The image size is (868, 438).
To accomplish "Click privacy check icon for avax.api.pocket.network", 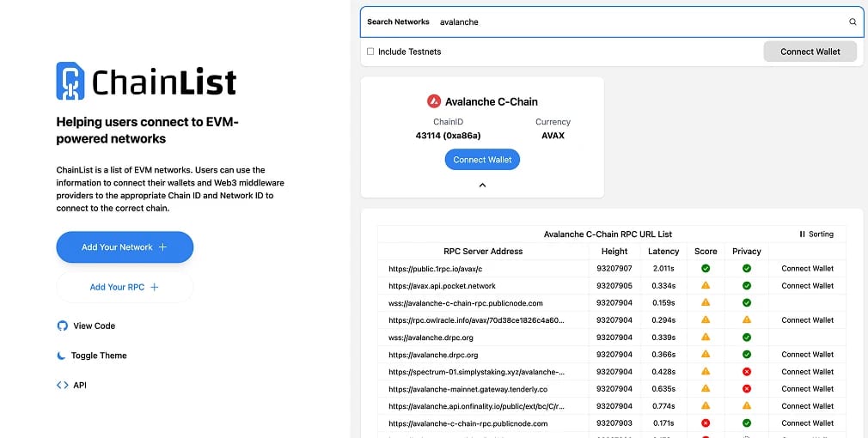I will pyautogui.click(x=747, y=285).
